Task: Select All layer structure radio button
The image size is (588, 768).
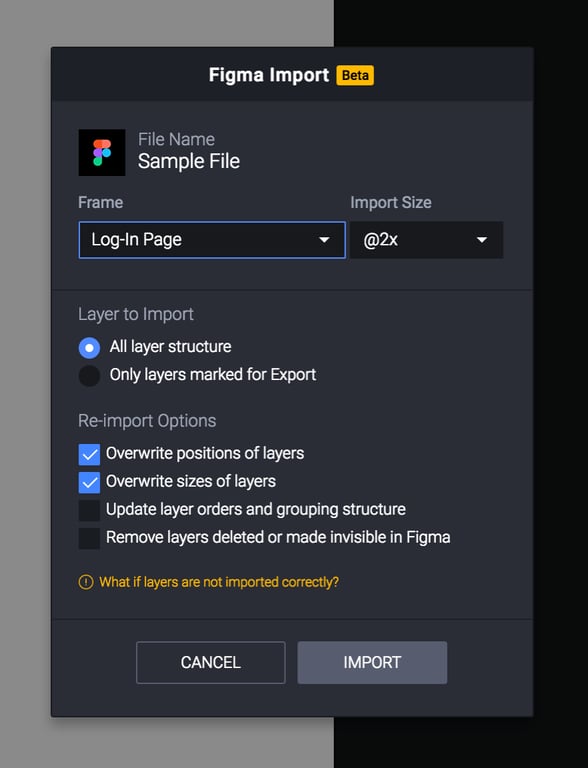Action: (89, 348)
